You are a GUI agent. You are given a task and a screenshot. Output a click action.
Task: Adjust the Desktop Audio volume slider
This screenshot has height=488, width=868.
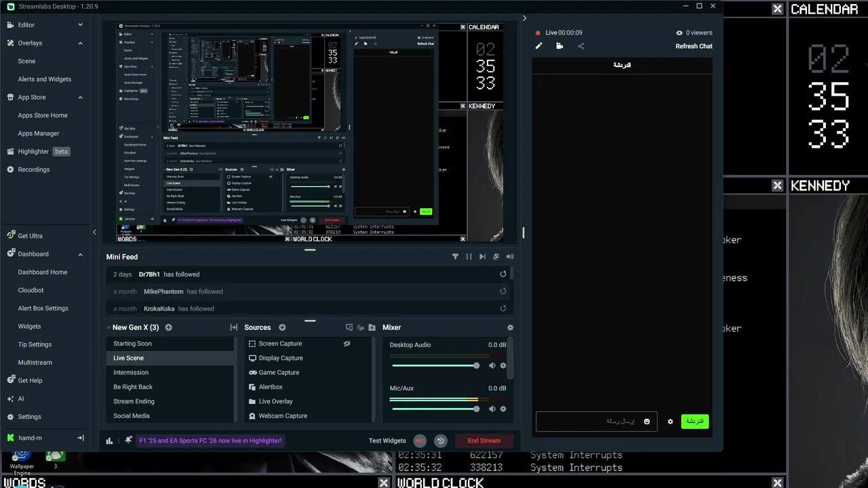pyautogui.click(x=435, y=365)
